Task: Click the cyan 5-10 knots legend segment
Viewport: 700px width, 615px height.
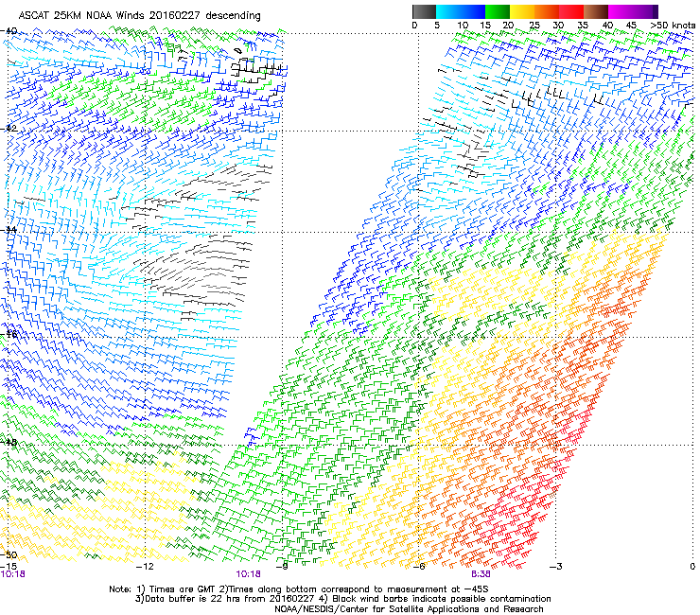Action: pos(448,11)
